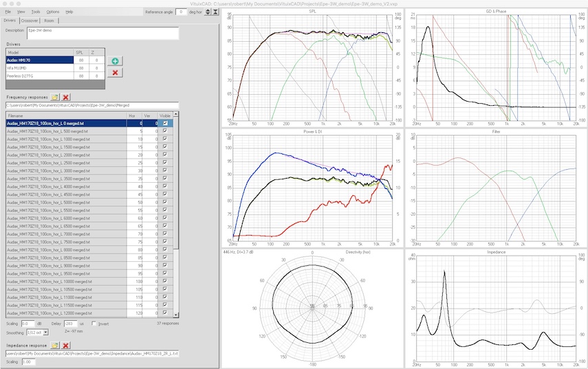Click the SPL chart panel
Image resolution: width=588 pixels, height=369 pixels.
[312, 67]
